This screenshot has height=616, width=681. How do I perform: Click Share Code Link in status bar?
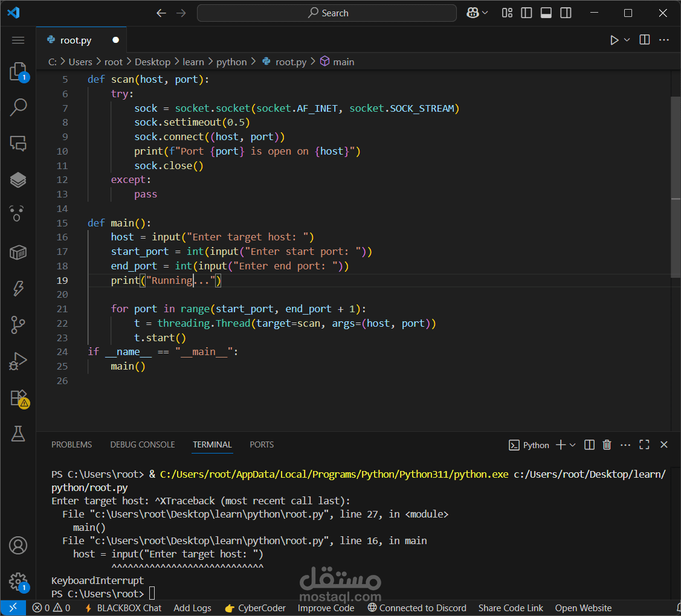tap(511, 608)
